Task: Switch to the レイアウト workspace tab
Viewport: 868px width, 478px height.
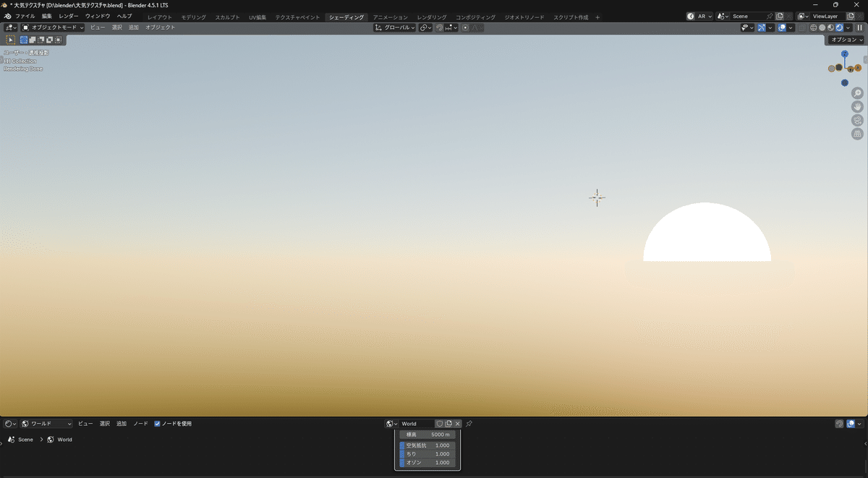Action: pyautogui.click(x=160, y=17)
